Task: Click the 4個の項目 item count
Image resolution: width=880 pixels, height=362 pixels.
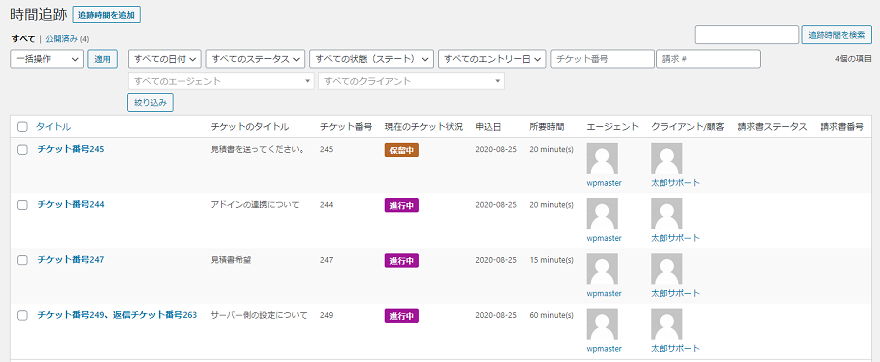Action: coord(853,59)
